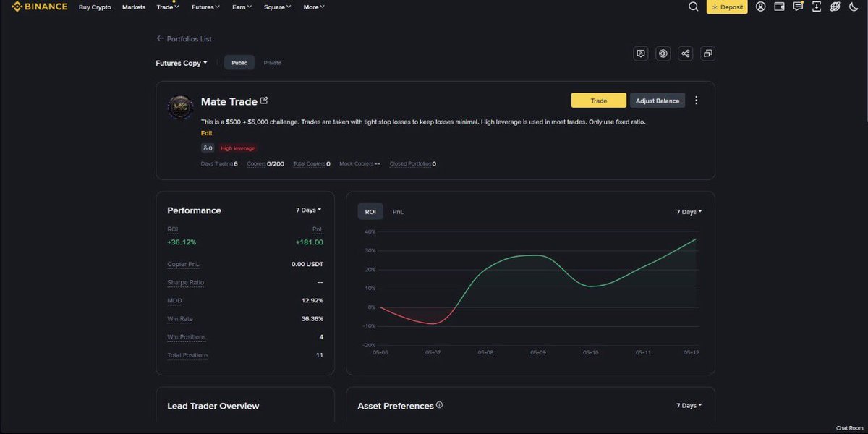Viewport: 868px width, 434px height.
Task: Click the +181.00 PnL value
Action: pyautogui.click(x=310, y=242)
